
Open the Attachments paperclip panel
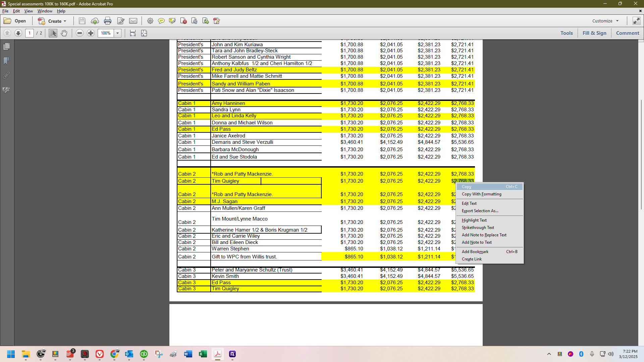[6, 75]
